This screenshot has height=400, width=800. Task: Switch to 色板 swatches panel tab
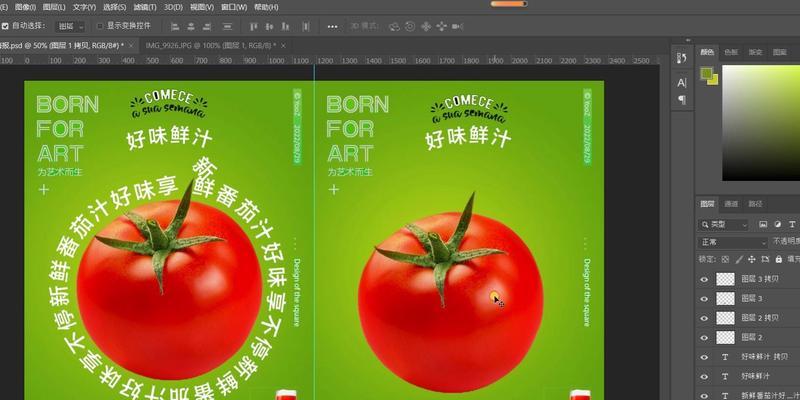(731, 52)
